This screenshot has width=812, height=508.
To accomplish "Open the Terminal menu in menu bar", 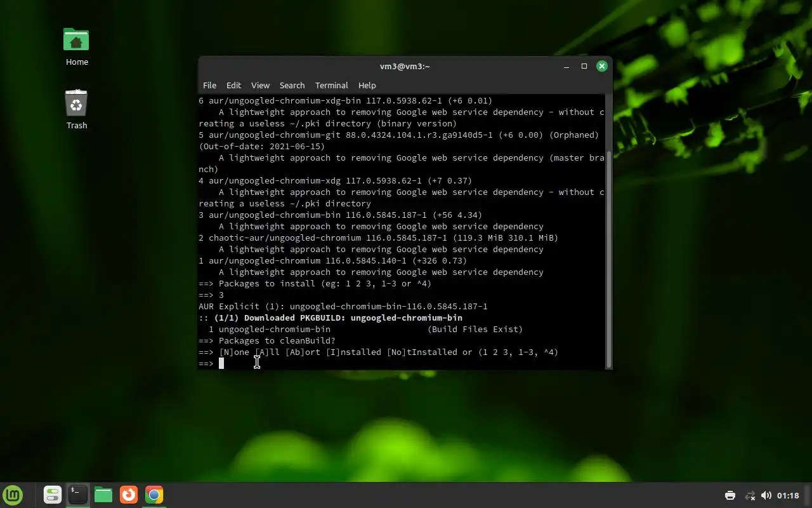I will click(x=331, y=85).
